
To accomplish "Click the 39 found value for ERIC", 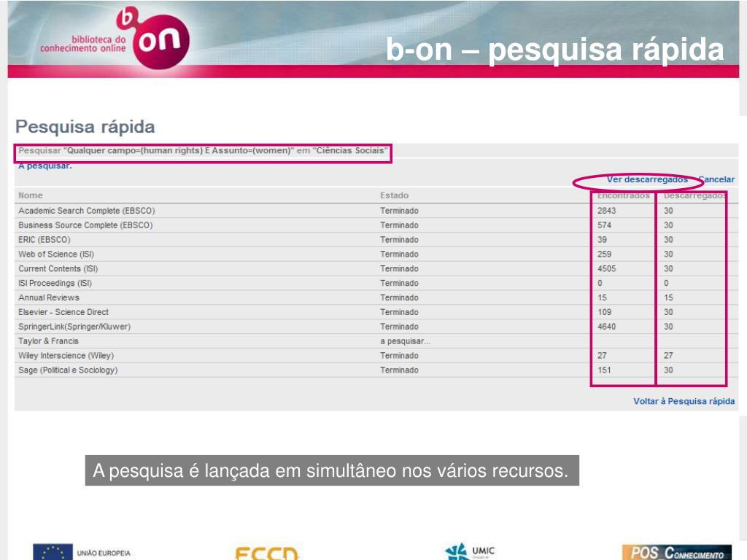I will [602, 239].
